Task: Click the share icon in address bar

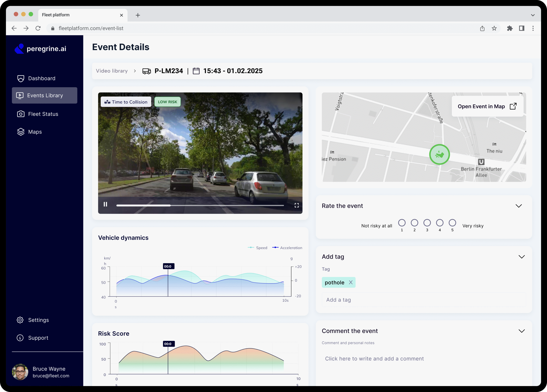Action: (x=482, y=28)
